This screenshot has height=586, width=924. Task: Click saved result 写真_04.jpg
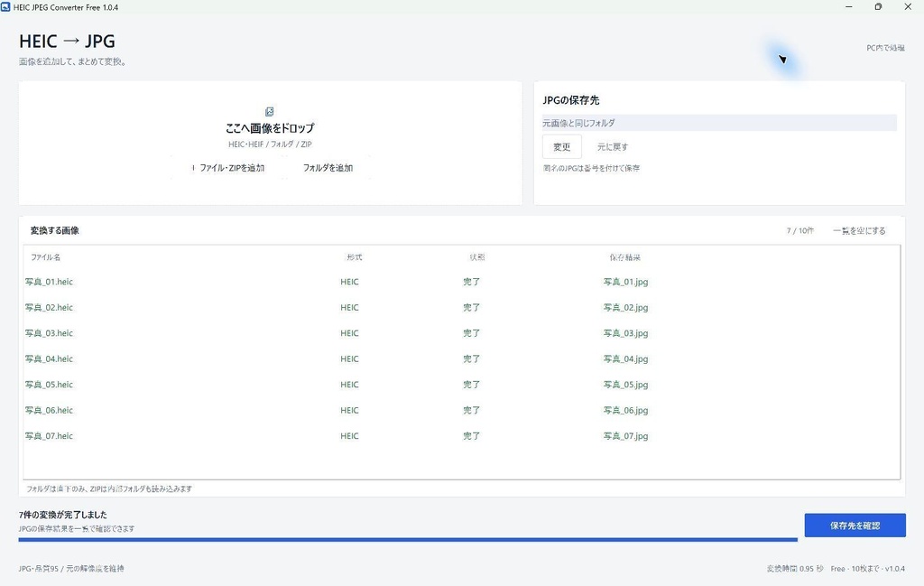pos(625,359)
